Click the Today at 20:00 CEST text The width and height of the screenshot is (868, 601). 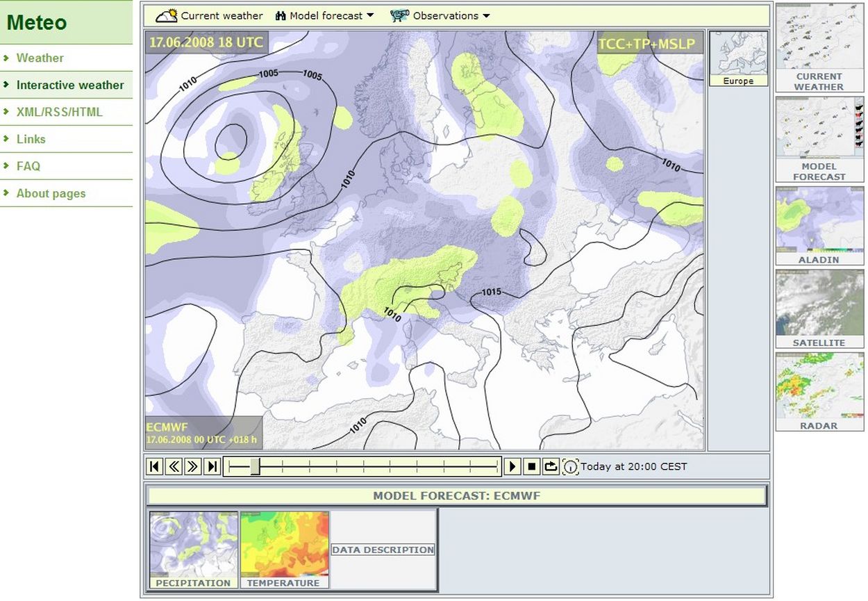click(633, 467)
